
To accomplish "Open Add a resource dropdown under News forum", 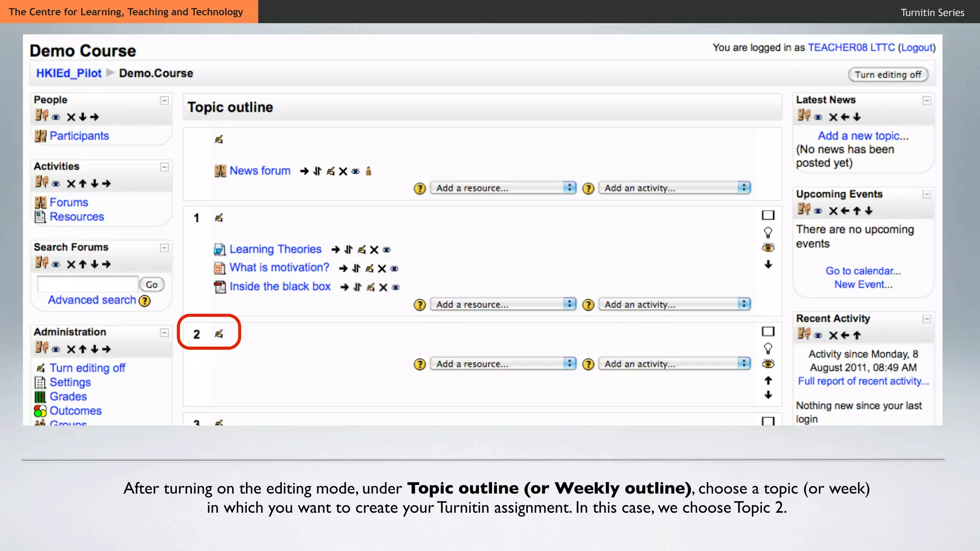I will [503, 188].
